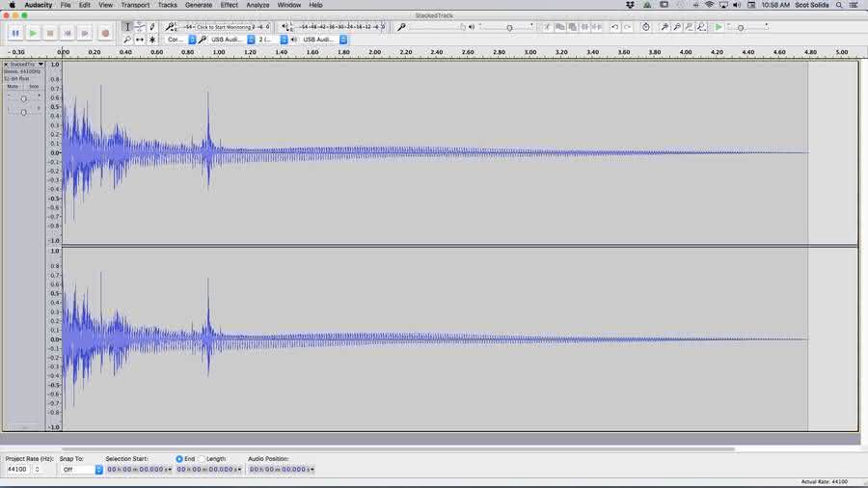This screenshot has height=488, width=868.
Task: Toggle the track Solo button
Action: (34, 86)
